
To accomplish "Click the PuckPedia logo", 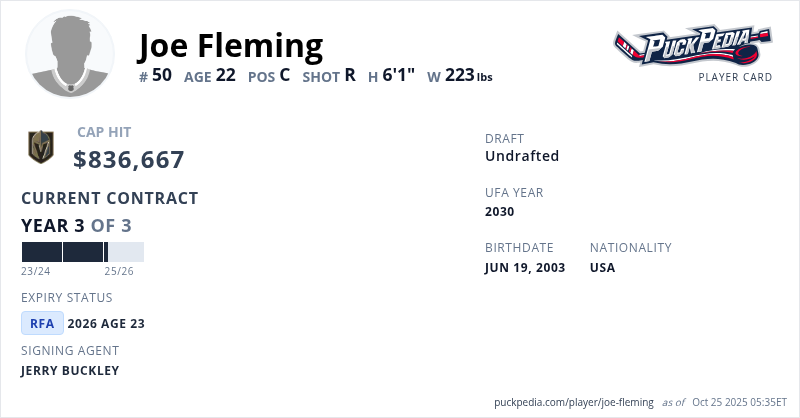I will pyautogui.click(x=692, y=46).
